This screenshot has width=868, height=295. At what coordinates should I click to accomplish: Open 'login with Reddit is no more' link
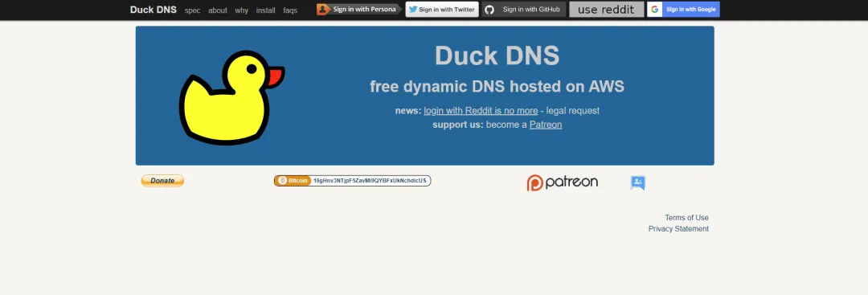tap(481, 111)
